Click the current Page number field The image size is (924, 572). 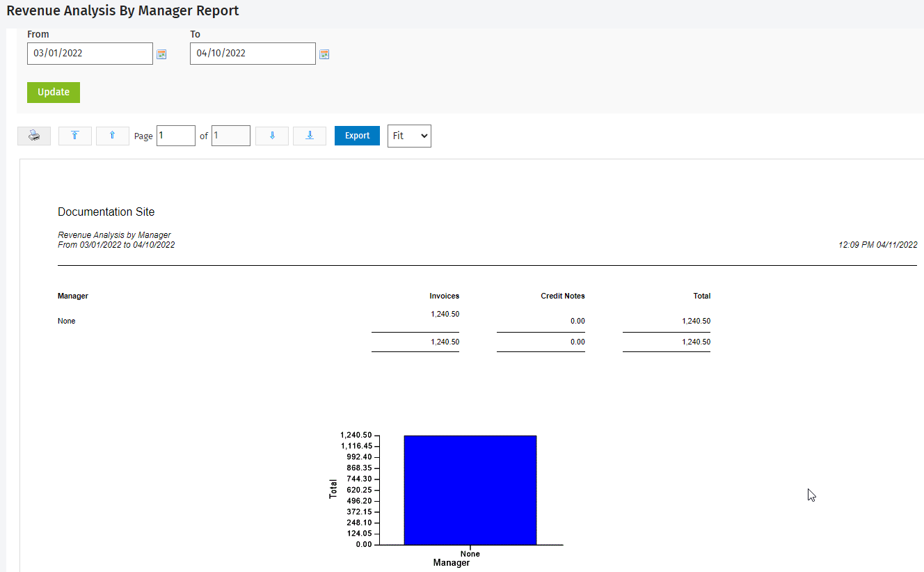tap(176, 136)
